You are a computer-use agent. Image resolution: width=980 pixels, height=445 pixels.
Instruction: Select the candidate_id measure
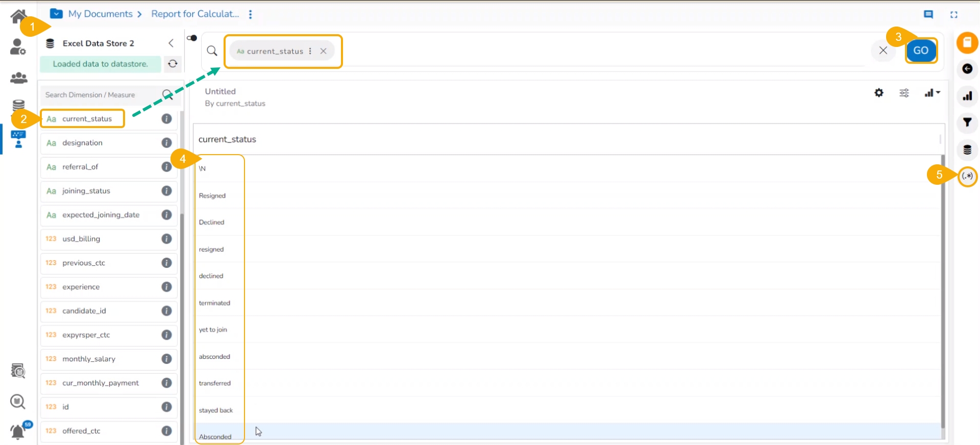pyautogui.click(x=84, y=311)
